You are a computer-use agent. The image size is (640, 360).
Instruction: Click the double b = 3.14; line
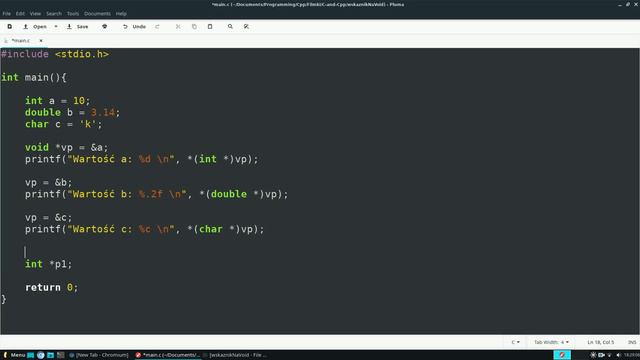pyautogui.click(x=72, y=113)
